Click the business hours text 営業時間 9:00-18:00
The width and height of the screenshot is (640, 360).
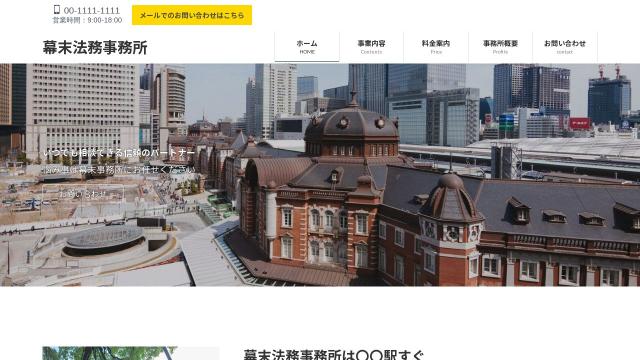click(87, 20)
